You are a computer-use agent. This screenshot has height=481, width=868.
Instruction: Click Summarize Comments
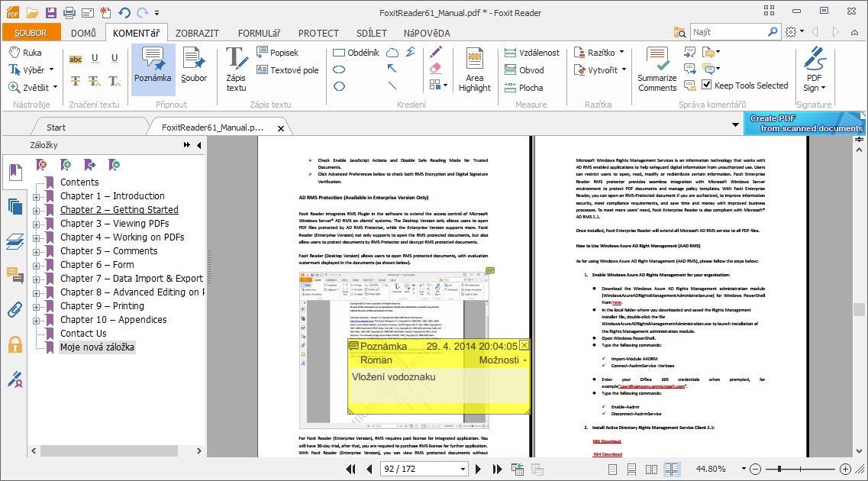657,69
